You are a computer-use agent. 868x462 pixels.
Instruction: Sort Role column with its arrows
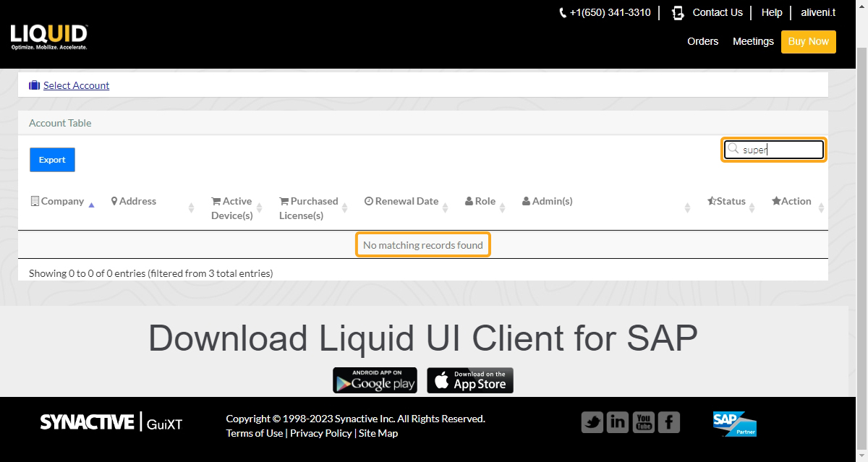(503, 208)
